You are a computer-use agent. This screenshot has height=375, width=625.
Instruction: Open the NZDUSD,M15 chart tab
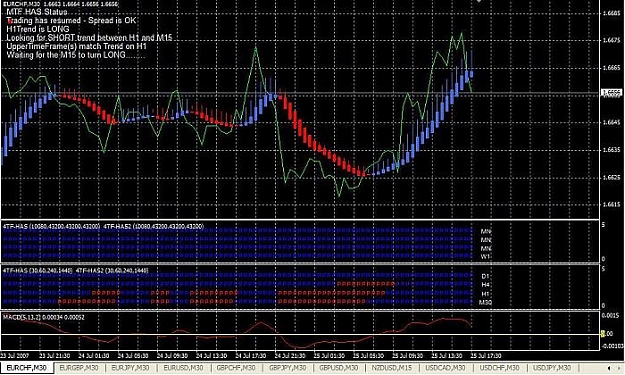click(393, 368)
